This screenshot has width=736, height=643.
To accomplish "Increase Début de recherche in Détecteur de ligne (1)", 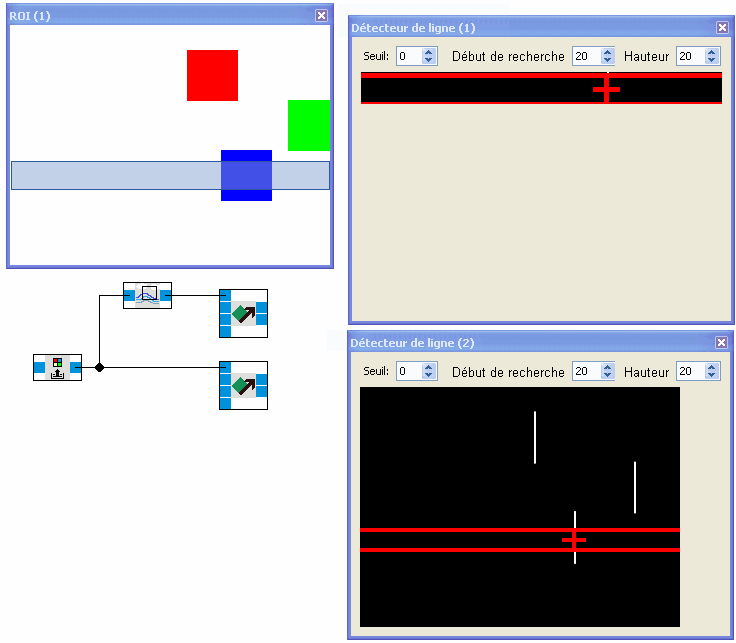I will click(607, 52).
